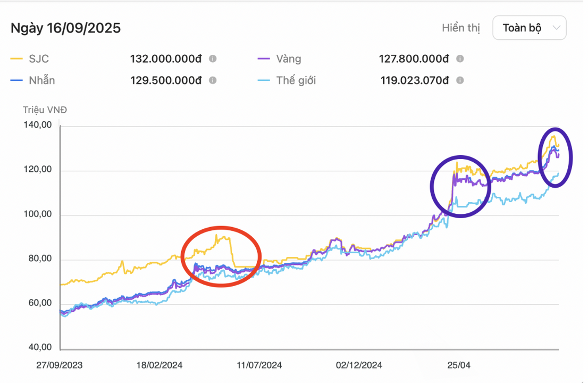Toggle the SJC series legend label
This screenshot has width=588, height=383.
pos(39,59)
